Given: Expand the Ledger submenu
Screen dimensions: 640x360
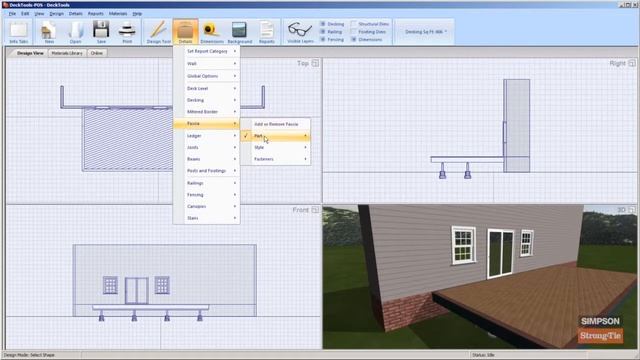Looking at the screenshot, I should 207,136.
